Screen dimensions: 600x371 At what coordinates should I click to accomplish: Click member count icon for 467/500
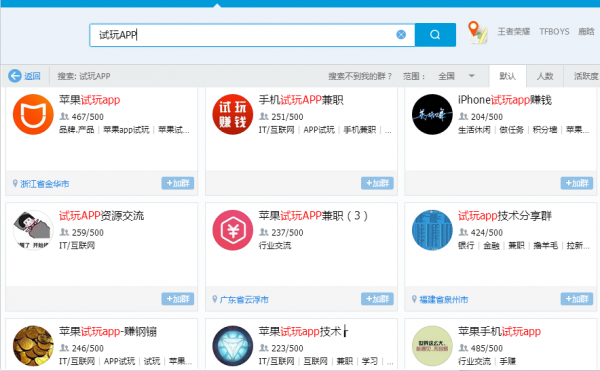pyautogui.click(x=64, y=116)
